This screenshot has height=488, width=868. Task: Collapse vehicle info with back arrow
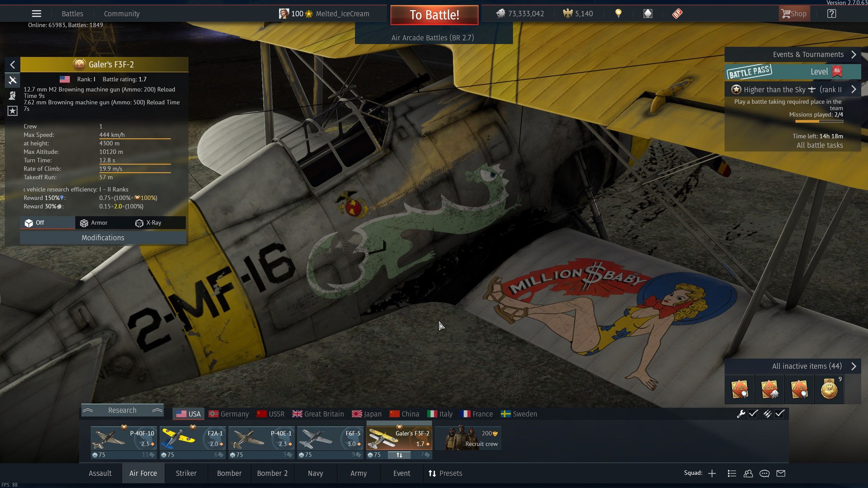pos(13,65)
